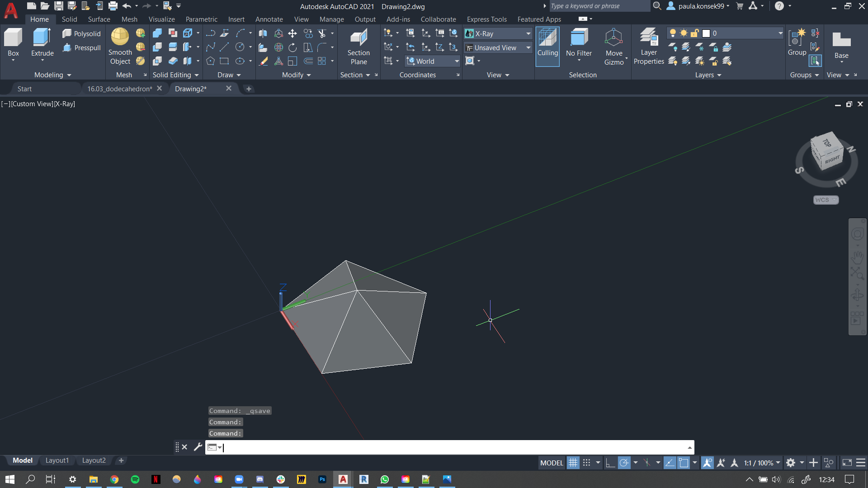Select the Spline draw tool
Viewport: 868px width, 488px height.
point(211,47)
